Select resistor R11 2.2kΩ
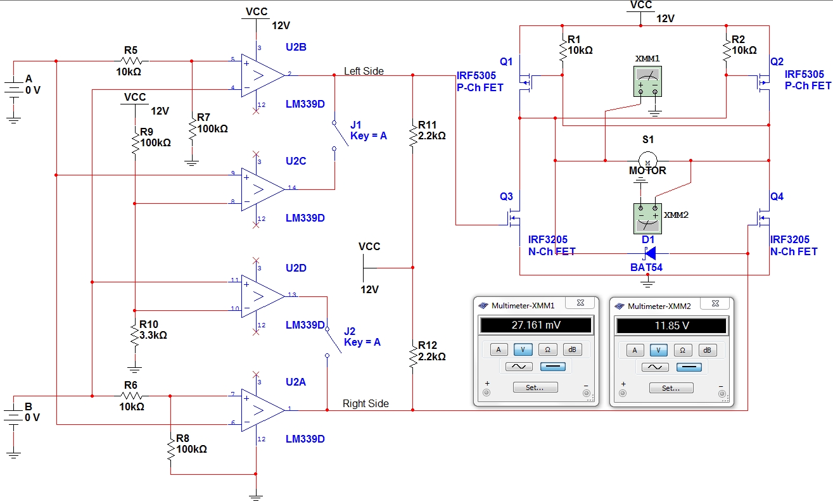The height and width of the screenshot is (504, 833). click(412, 135)
